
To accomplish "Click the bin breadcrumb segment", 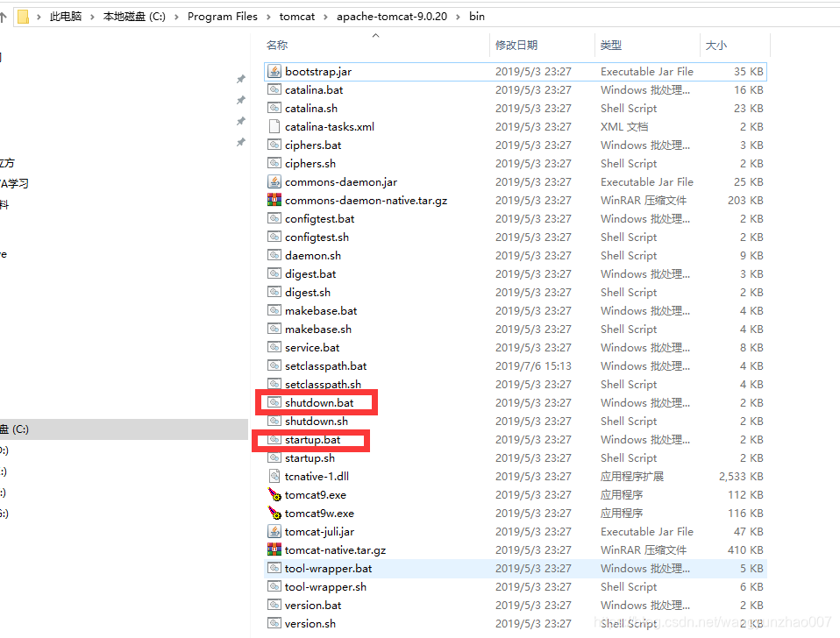I will click(477, 17).
